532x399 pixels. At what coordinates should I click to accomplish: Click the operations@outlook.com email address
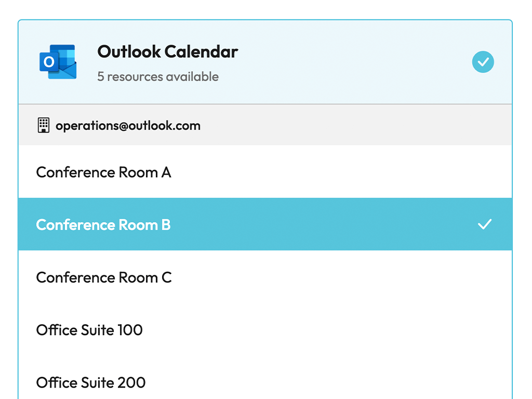[x=128, y=126]
